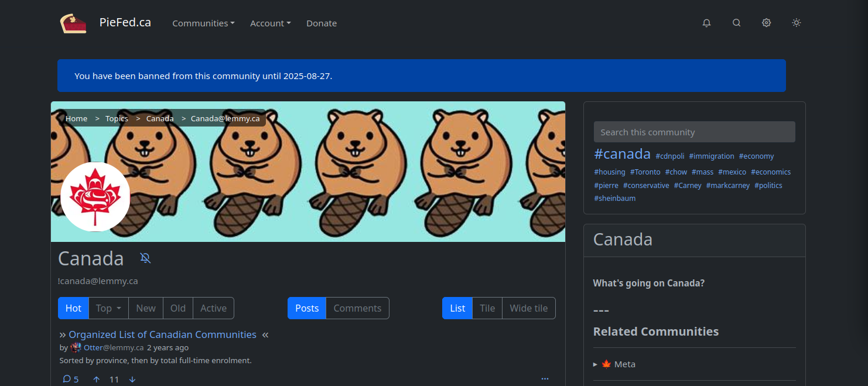This screenshot has width=868, height=386.
Task: Open comments via the speech bubble icon
Action: (67, 379)
